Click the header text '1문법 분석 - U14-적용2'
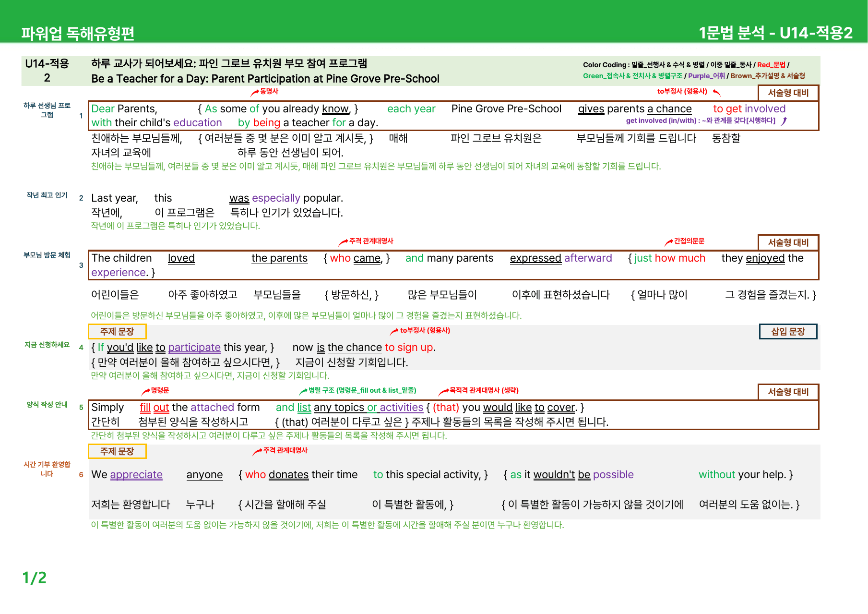Screen dimensions: 868x614 point(775,33)
